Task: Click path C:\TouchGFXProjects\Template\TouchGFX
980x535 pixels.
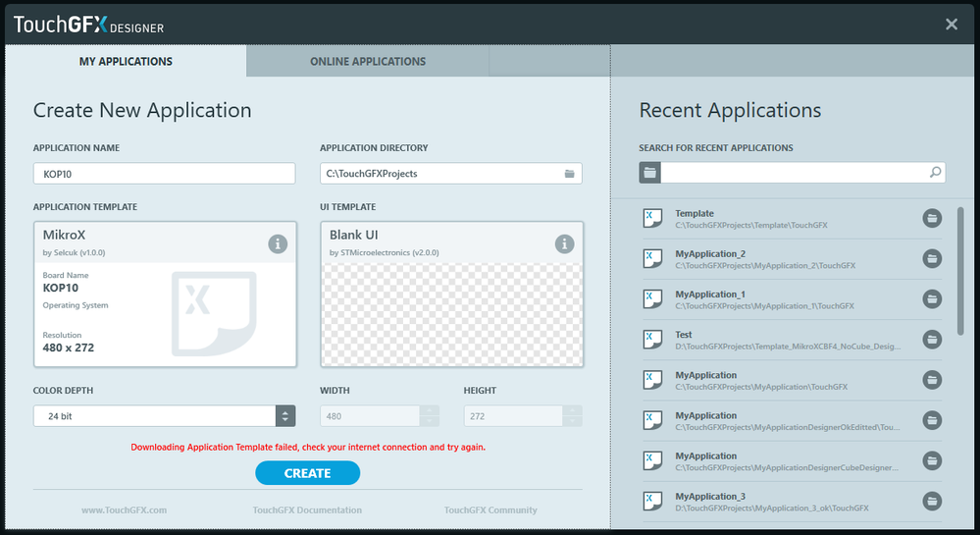Action: (751, 225)
